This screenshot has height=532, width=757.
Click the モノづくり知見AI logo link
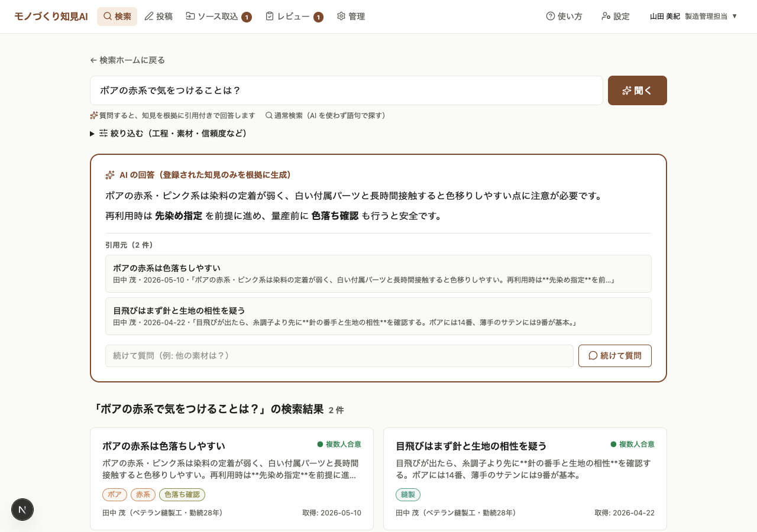[x=51, y=17]
